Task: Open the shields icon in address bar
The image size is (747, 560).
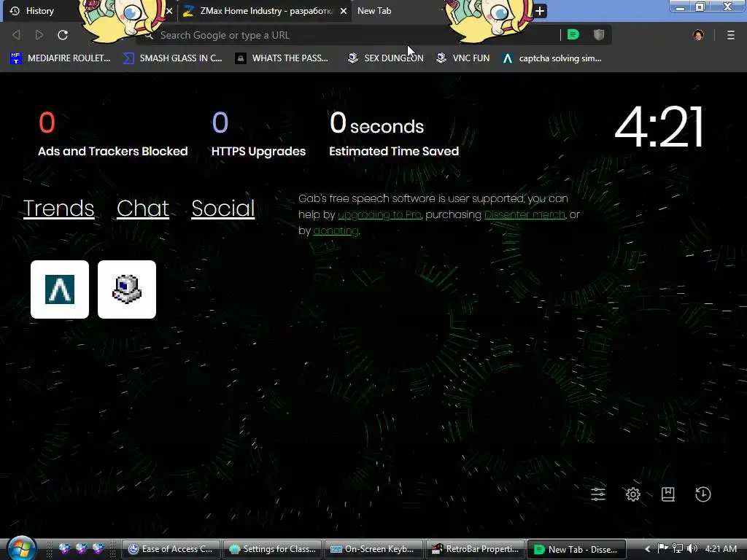Action: (599, 35)
